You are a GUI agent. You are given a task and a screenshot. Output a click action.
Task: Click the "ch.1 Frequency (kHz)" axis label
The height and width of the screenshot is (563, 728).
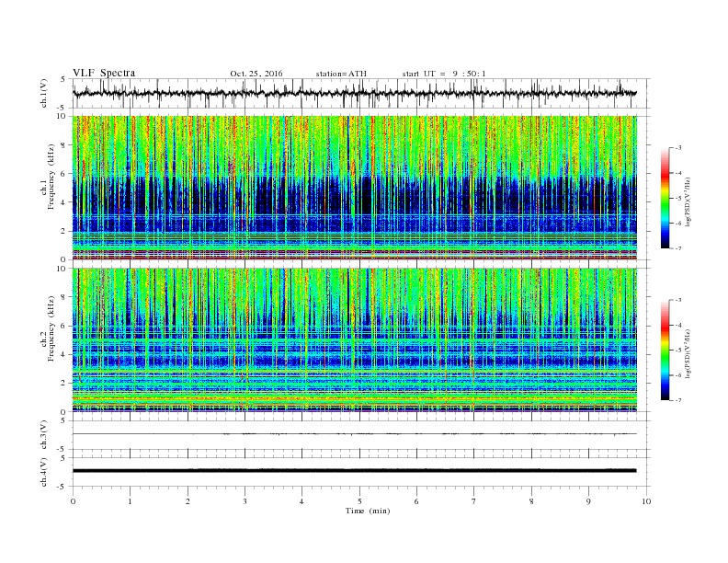pyautogui.click(x=48, y=177)
